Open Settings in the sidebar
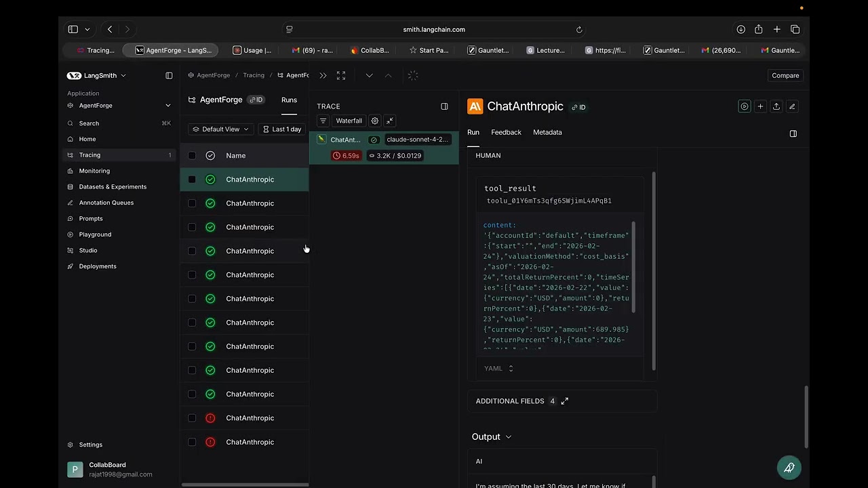The width and height of the screenshot is (868, 488). pyautogui.click(x=90, y=445)
